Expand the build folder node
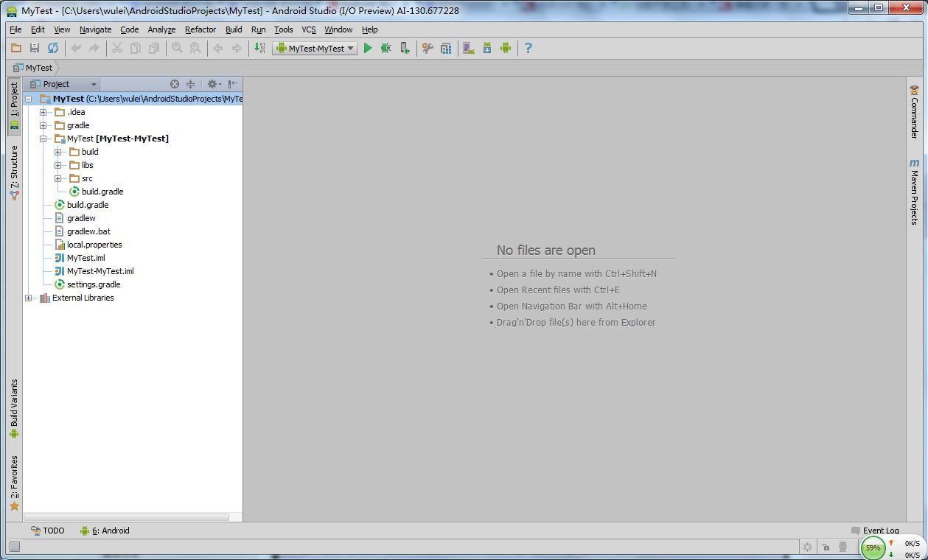This screenshot has height=560, width=928. [x=57, y=152]
